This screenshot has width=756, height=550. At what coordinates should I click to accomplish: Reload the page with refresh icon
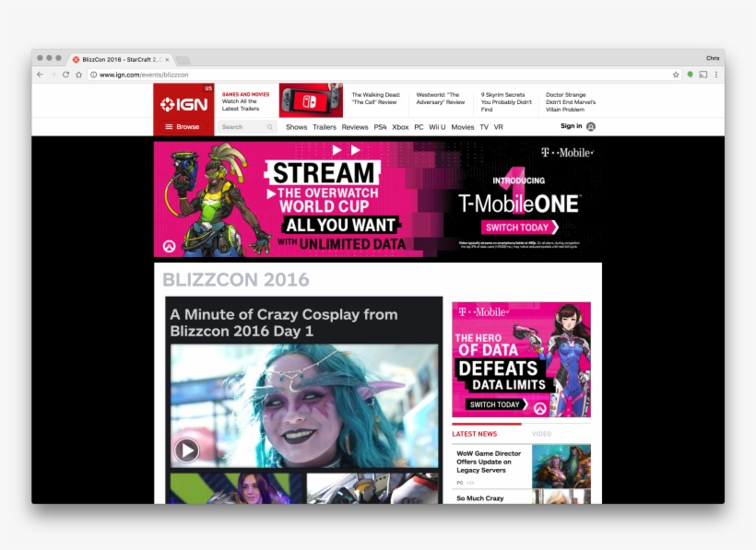pos(65,75)
